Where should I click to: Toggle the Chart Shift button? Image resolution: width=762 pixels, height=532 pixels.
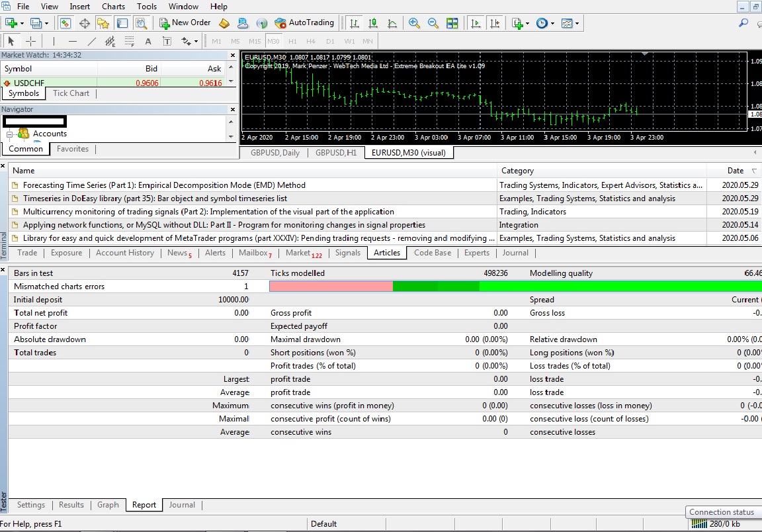pos(494,23)
